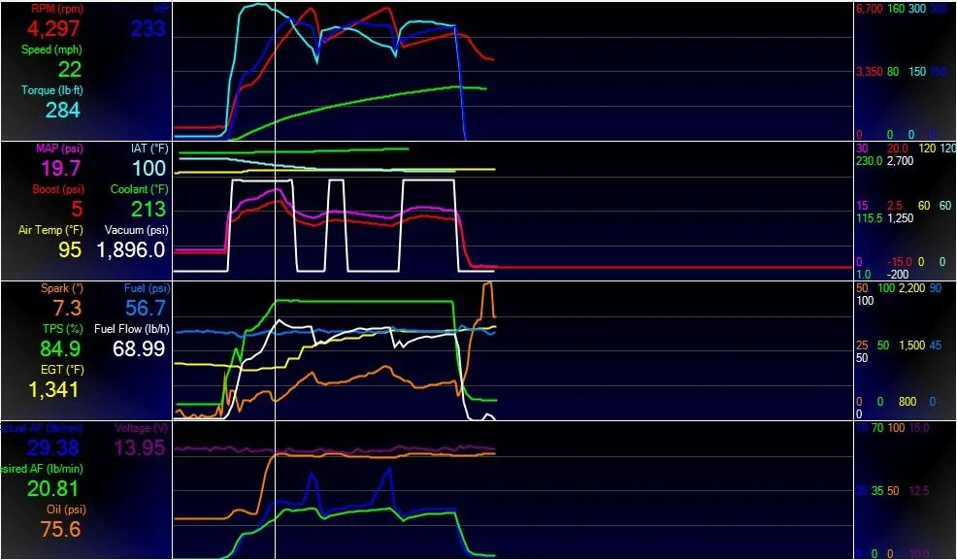Click the yellow 800 EGT axis value
The width and height of the screenshot is (957, 560).
click(x=907, y=402)
